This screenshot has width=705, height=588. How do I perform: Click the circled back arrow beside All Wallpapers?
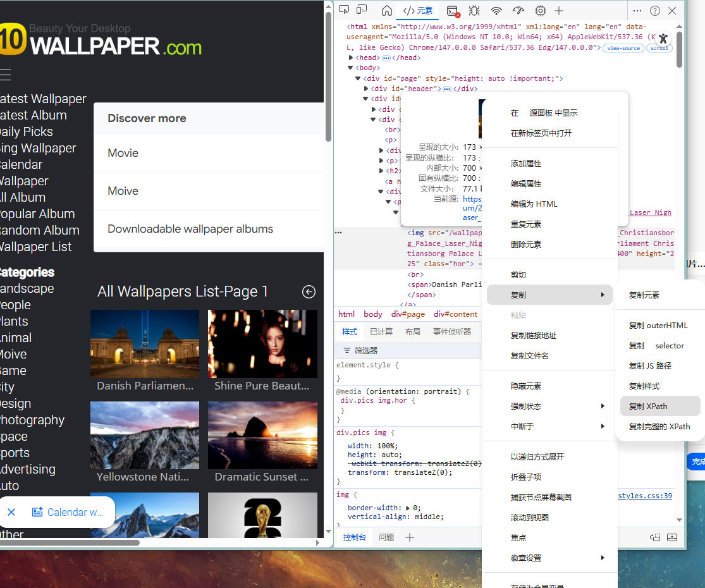tap(309, 291)
